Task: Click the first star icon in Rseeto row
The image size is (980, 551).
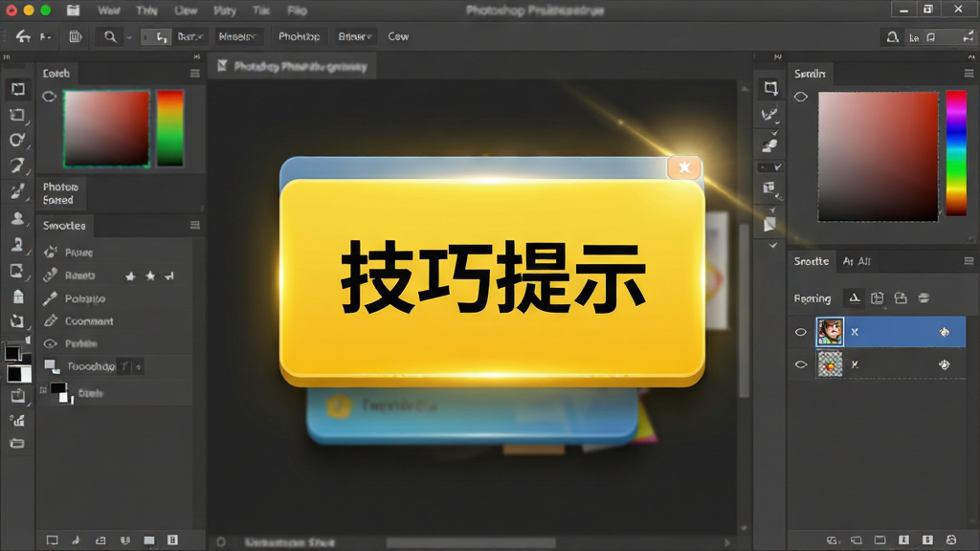Action: tap(130, 275)
